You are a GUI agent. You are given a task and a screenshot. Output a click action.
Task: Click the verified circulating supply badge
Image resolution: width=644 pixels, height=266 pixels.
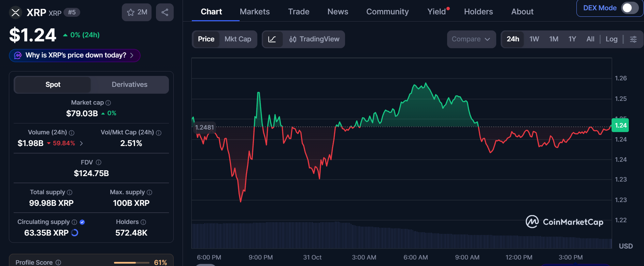82,222
